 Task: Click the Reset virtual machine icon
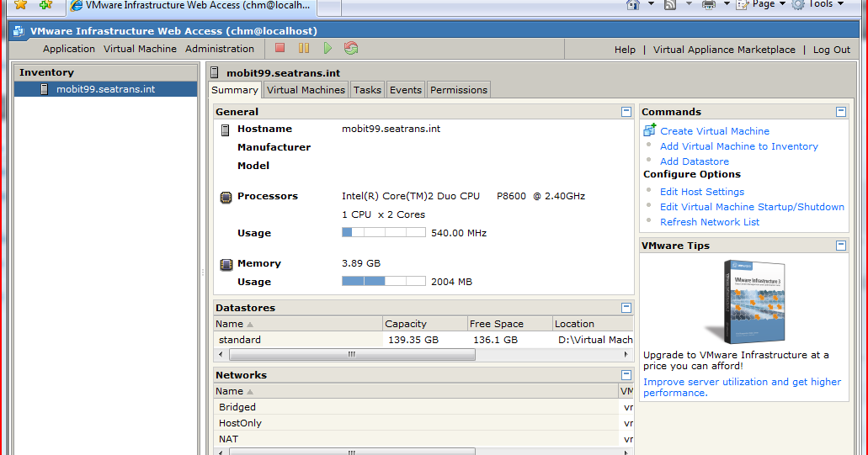(x=351, y=48)
